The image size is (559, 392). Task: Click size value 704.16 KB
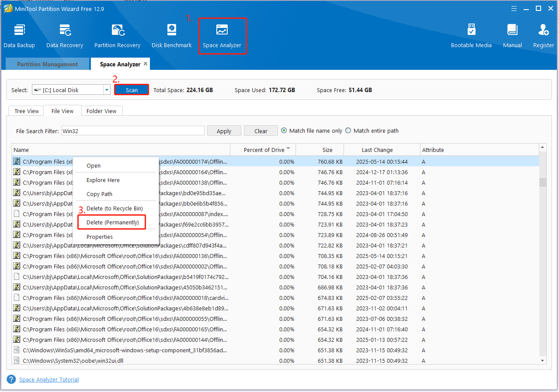coord(330,277)
